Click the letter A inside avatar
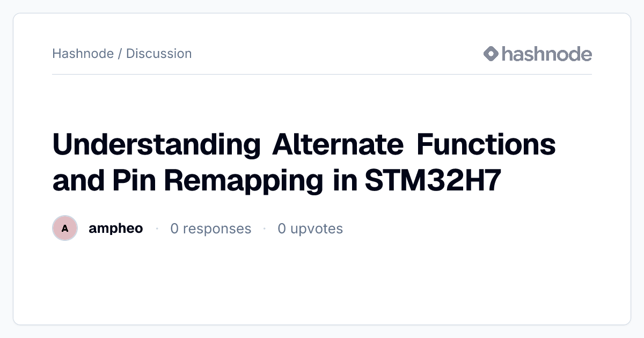This screenshot has height=338, width=644. (65, 229)
